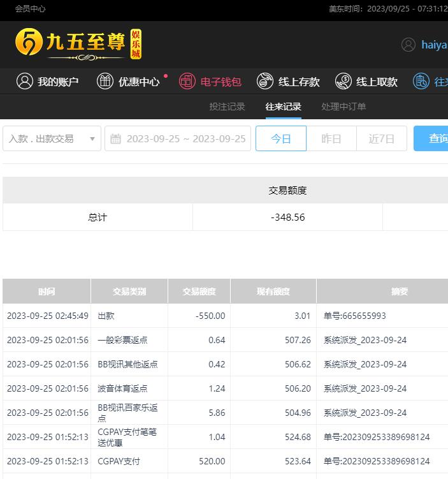
Task: Select the 线上取款 withdrawal icon
Action: [x=343, y=81]
